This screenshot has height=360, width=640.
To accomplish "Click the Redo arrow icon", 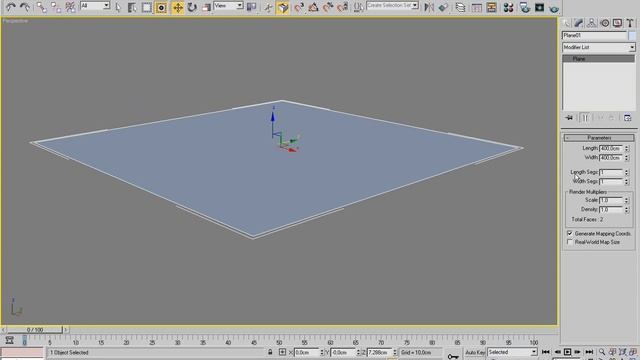I will (x=25, y=7).
